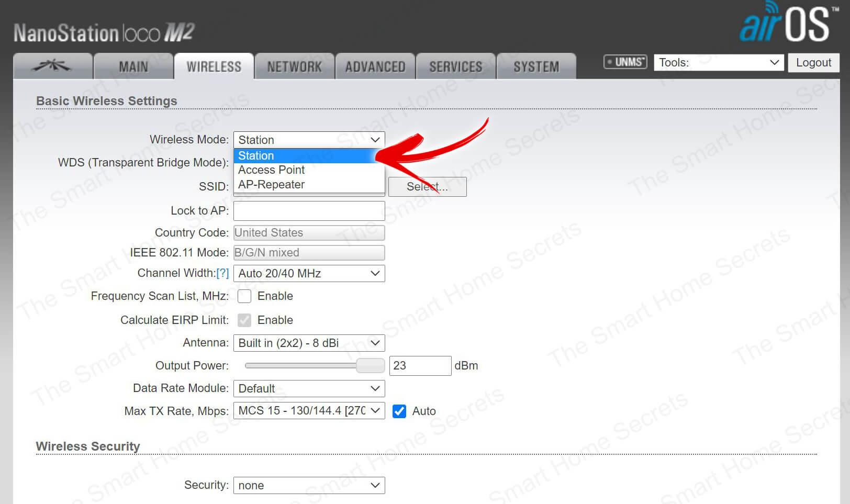The width and height of the screenshot is (850, 504).
Task: Click the Output Power slider handle
Action: [370, 366]
